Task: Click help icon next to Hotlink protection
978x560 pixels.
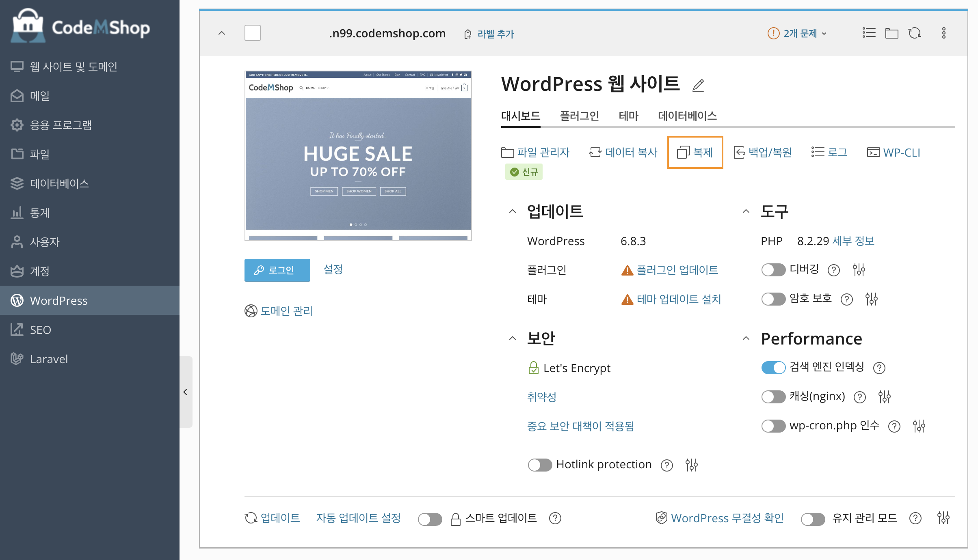Action: [x=666, y=465]
